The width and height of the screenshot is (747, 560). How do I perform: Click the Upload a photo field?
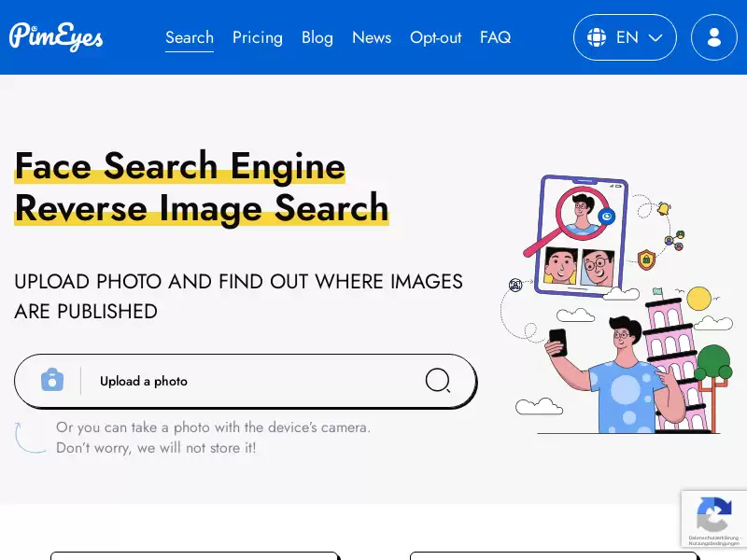coord(246,381)
